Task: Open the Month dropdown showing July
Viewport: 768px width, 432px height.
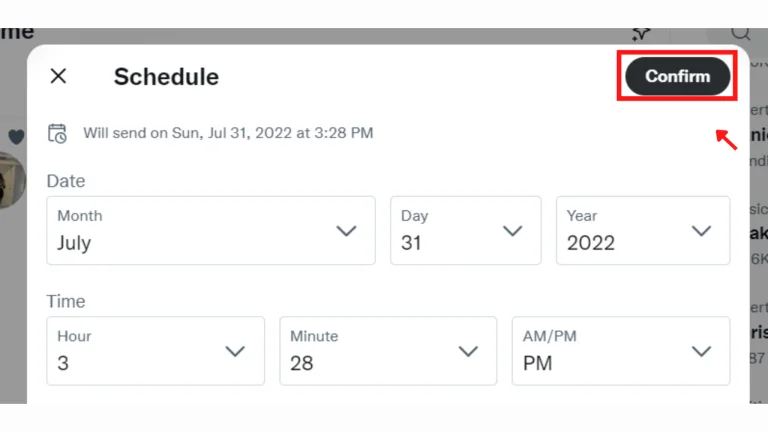Action: click(210, 231)
